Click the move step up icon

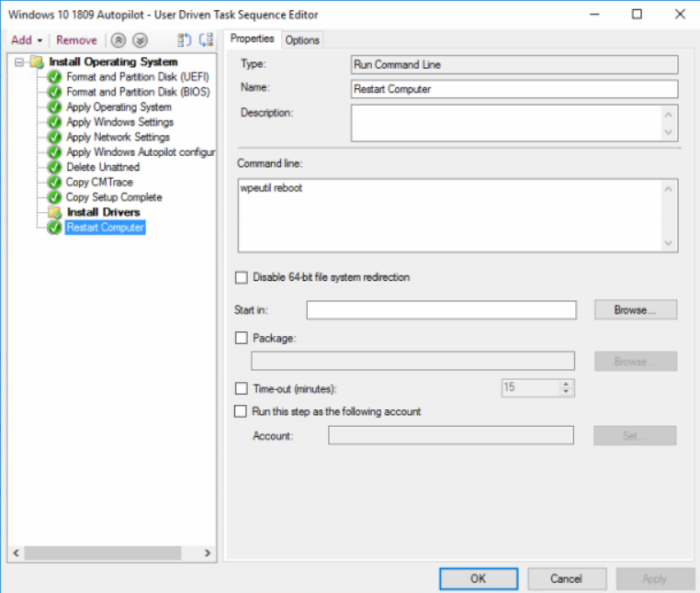point(119,40)
